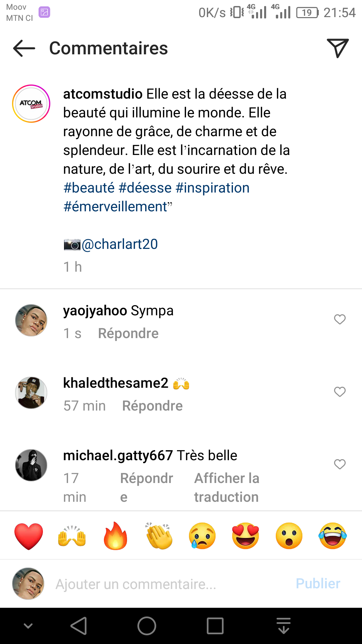The image size is (362, 644).
Task: Like yaojyahoo's comment with the heart
Action: click(x=340, y=319)
